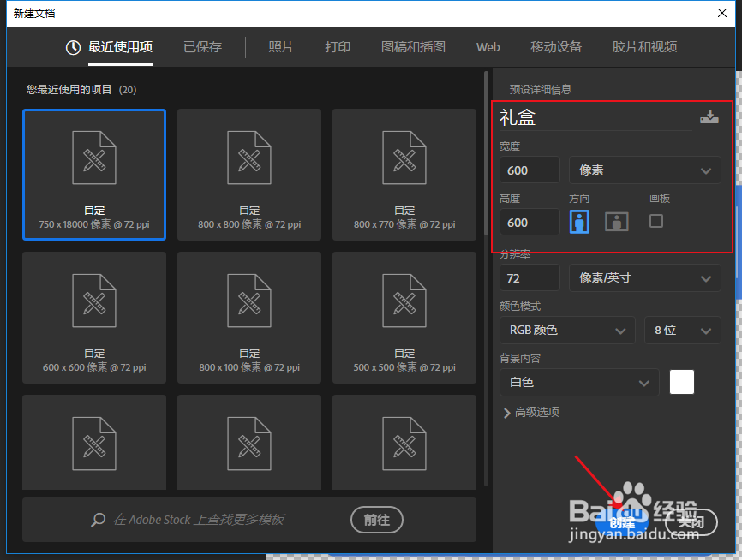
Task: Select the 800 x 800 像素 template thumbnail
Action: tap(248, 175)
